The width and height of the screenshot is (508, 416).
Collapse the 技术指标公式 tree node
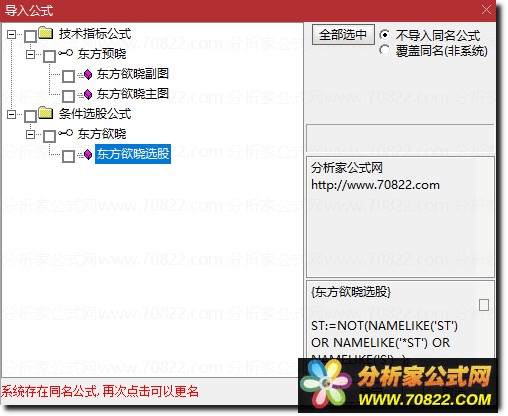[x=12, y=34]
